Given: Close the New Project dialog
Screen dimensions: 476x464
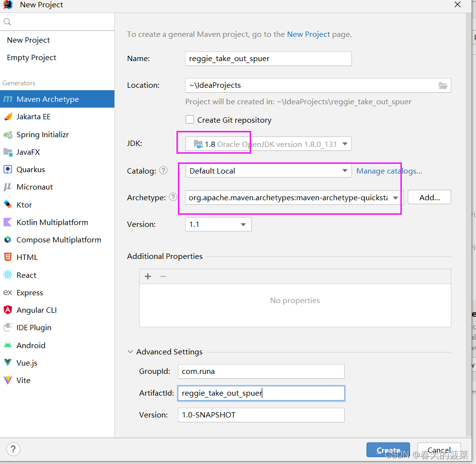Looking at the screenshot, I should [x=458, y=4].
